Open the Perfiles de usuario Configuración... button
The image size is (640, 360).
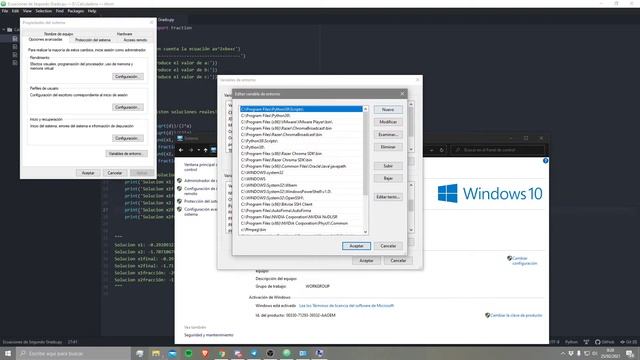point(128,107)
